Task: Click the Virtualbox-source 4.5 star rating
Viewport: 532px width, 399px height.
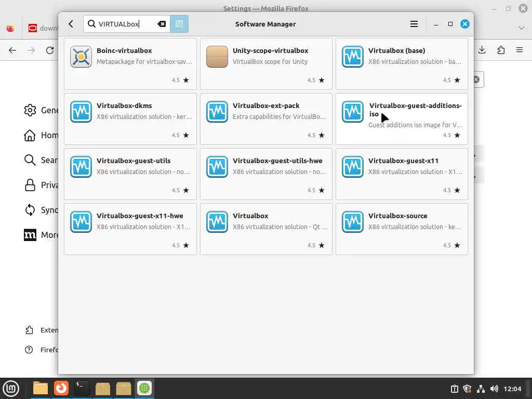Action: click(451, 245)
